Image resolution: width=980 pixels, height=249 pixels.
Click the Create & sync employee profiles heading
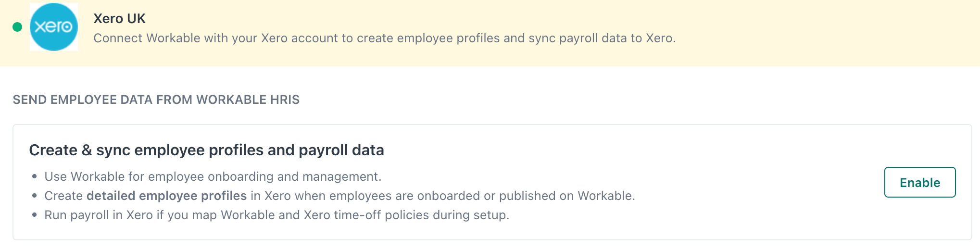point(206,150)
